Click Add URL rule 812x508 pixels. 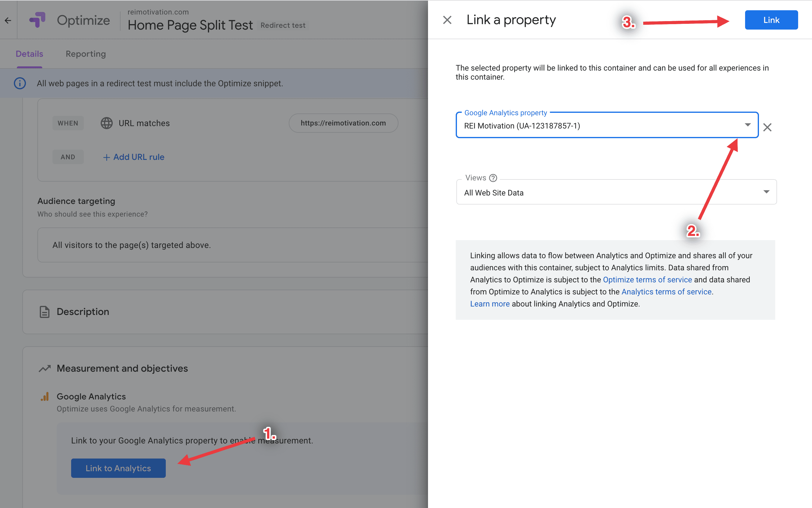coord(134,157)
